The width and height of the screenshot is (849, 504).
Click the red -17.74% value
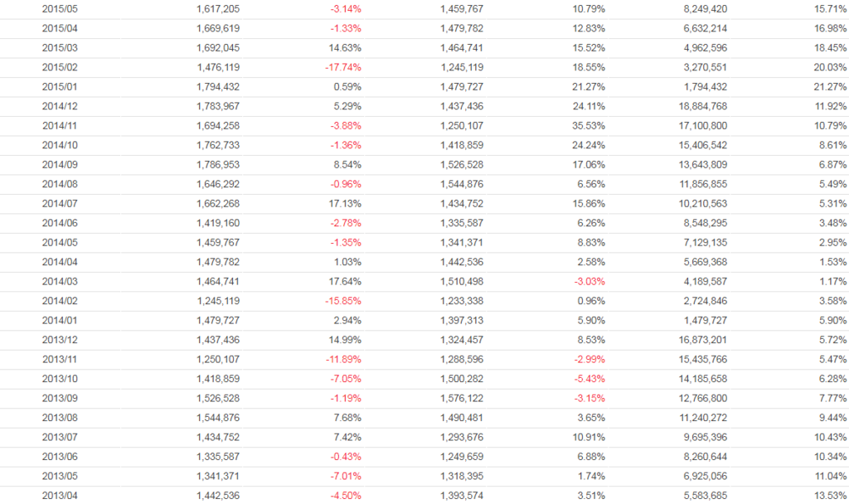[342, 67]
